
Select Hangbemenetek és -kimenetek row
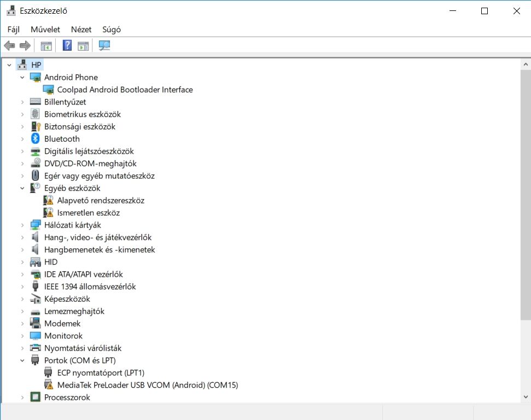tap(100, 249)
